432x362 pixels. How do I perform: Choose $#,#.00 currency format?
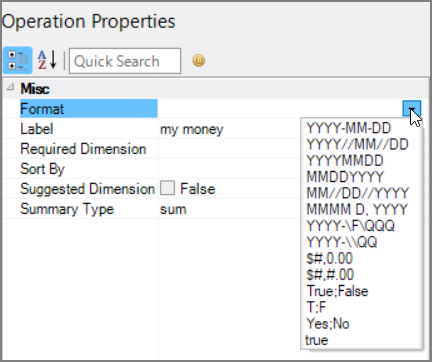[330, 275]
